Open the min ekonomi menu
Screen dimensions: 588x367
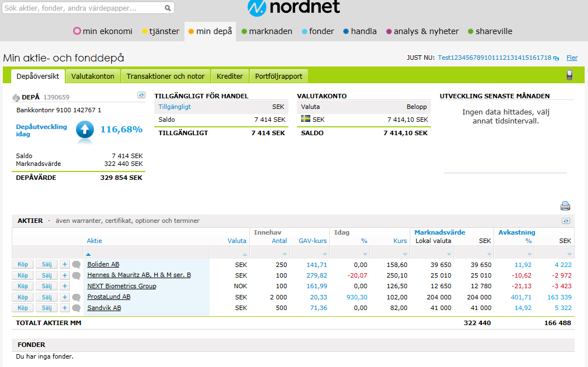click(103, 31)
